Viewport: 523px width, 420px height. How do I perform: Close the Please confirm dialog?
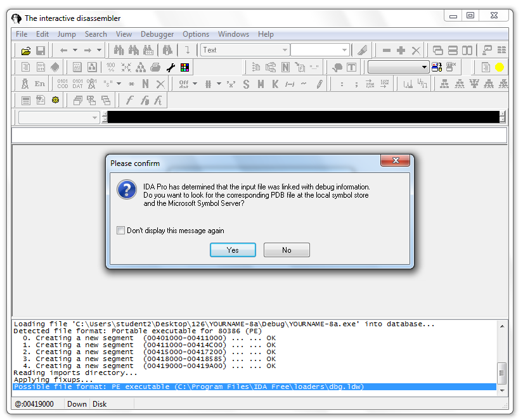(395, 160)
